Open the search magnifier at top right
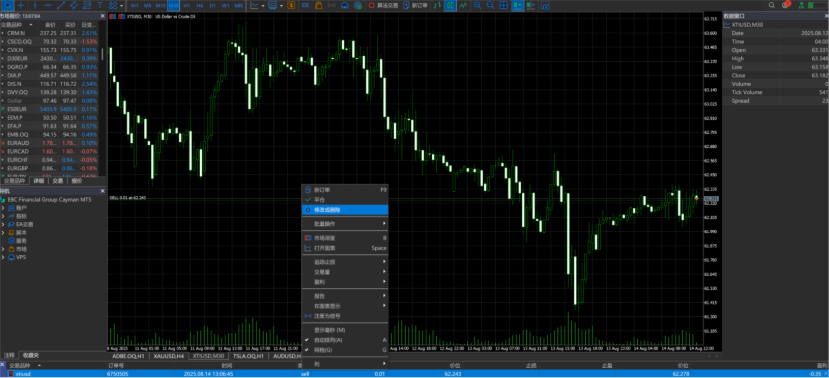The width and height of the screenshot is (829, 378). coord(772,5)
